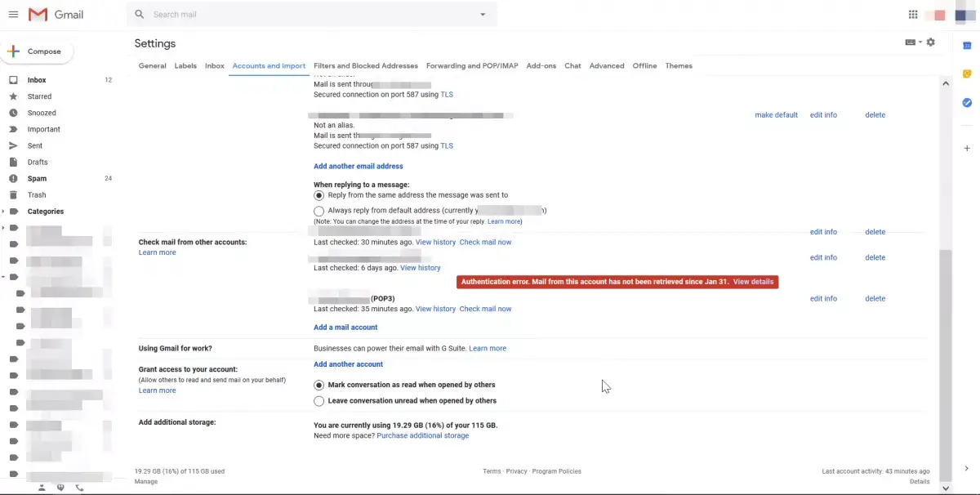This screenshot has height=495, width=980.
Task: Open Tasks side panel icon
Action: [967, 103]
